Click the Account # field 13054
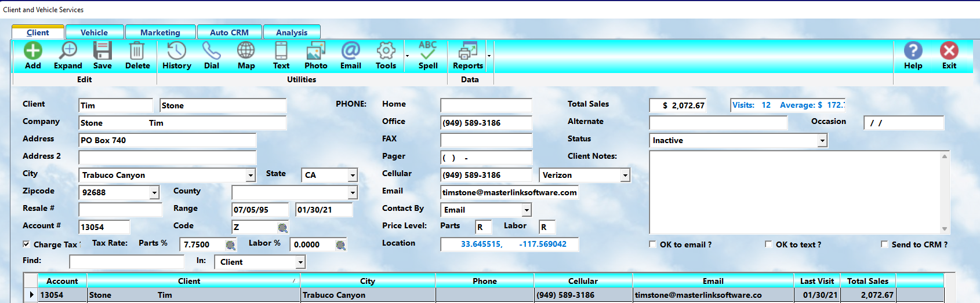This screenshot has width=980, height=303. [104, 227]
